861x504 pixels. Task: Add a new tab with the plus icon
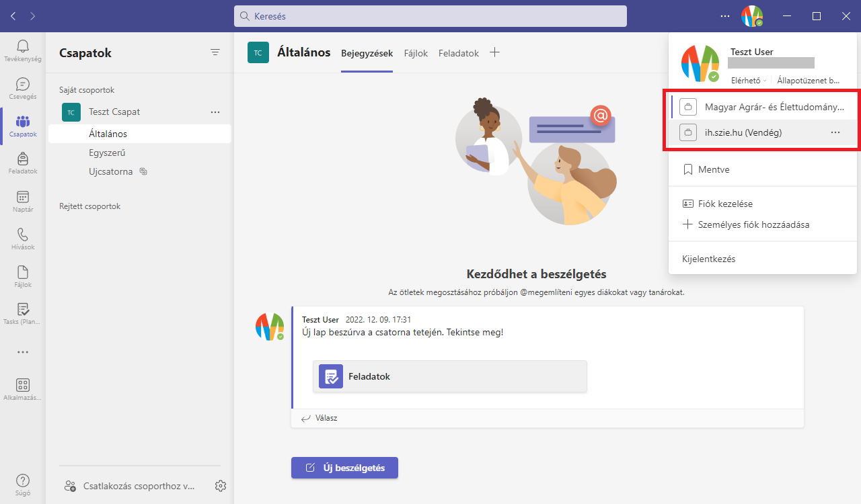(x=494, y=52)
